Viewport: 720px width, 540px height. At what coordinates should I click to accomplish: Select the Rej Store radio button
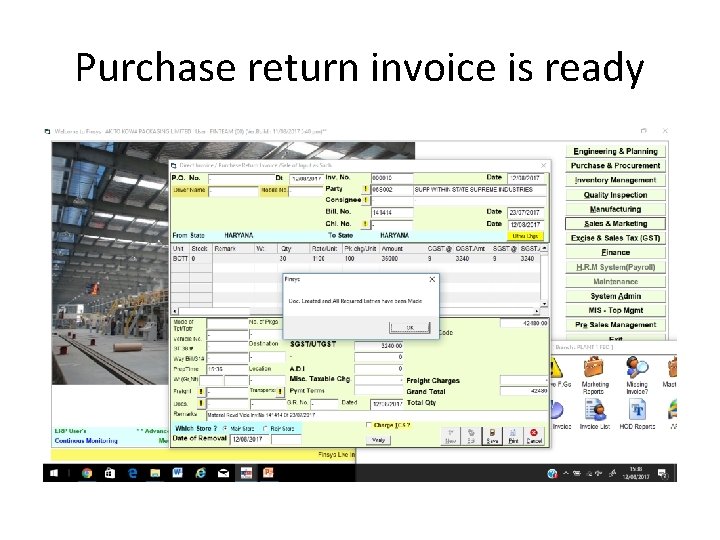tap(265, 428)
